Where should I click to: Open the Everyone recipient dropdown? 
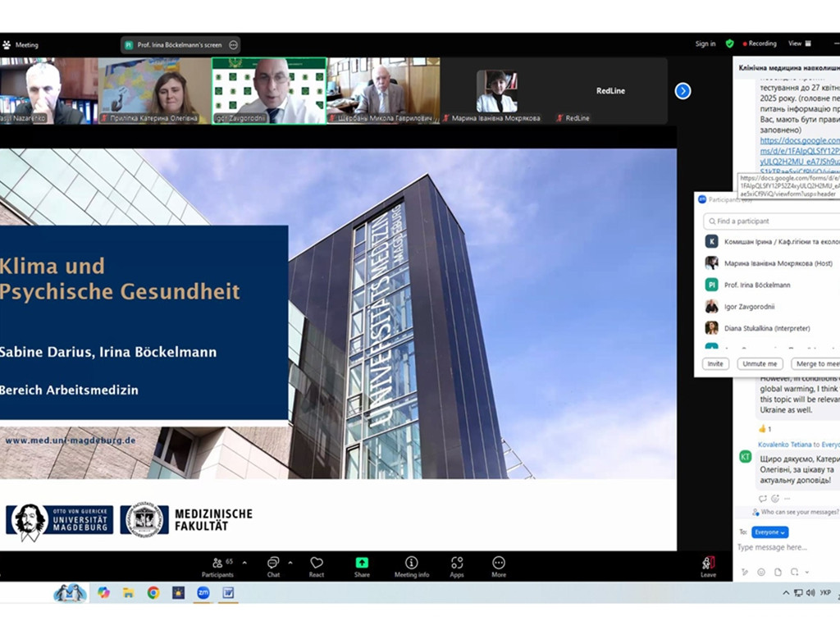(x=769, y=532)
